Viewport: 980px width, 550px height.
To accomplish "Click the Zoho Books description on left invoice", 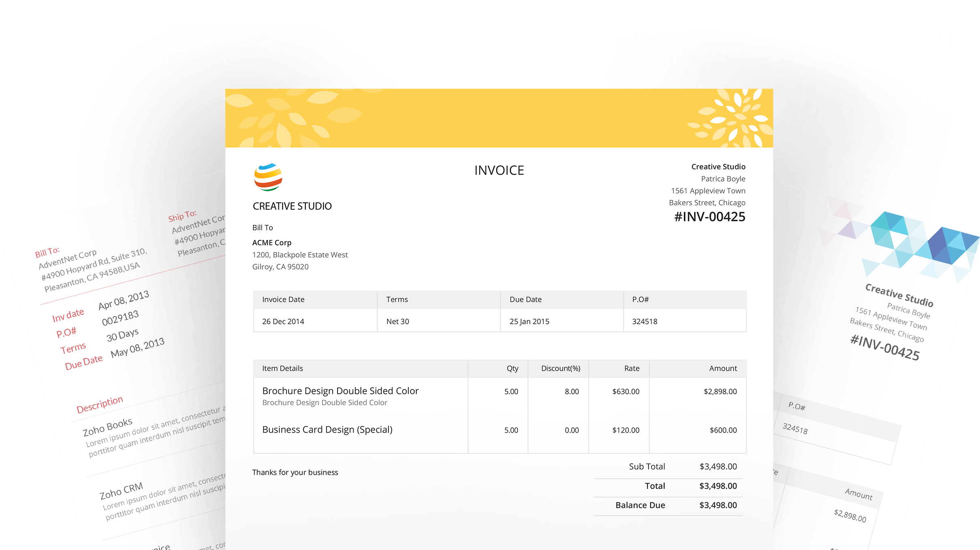I will 108,427.
